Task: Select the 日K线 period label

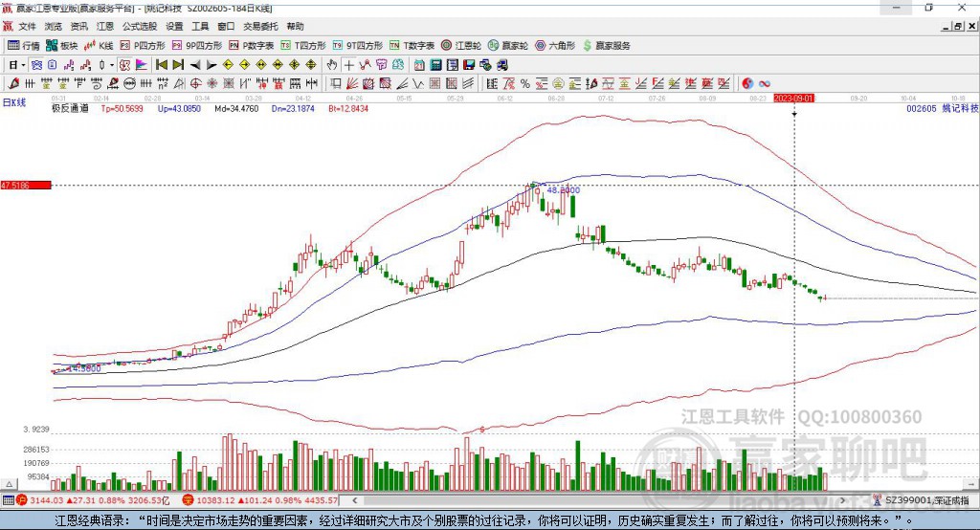Action: click(13, 102)
